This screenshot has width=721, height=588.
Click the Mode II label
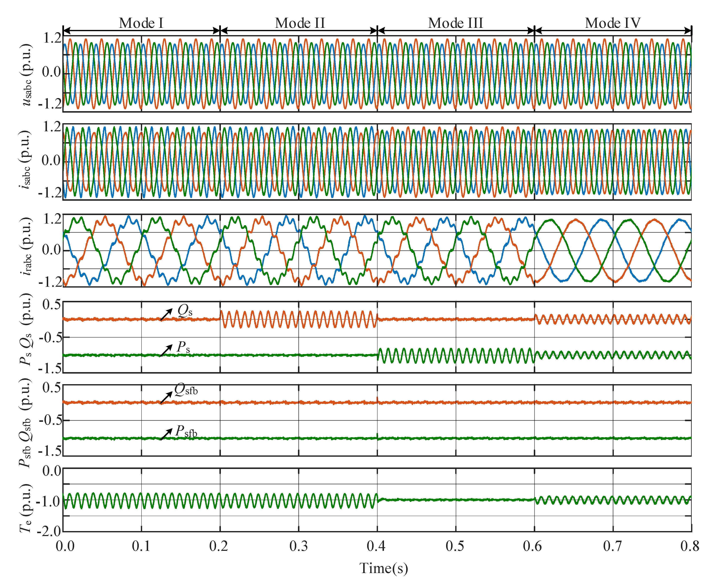click(300, 23)
